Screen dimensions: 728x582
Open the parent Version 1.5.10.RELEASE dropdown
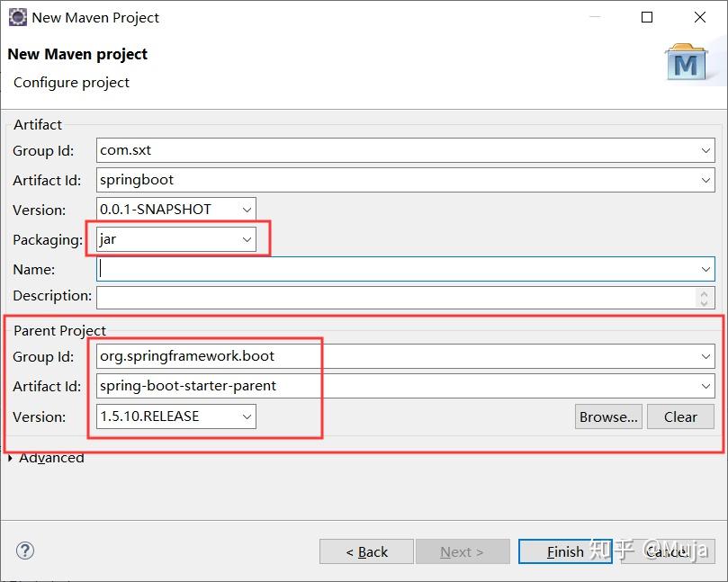(x=247, y=416)
